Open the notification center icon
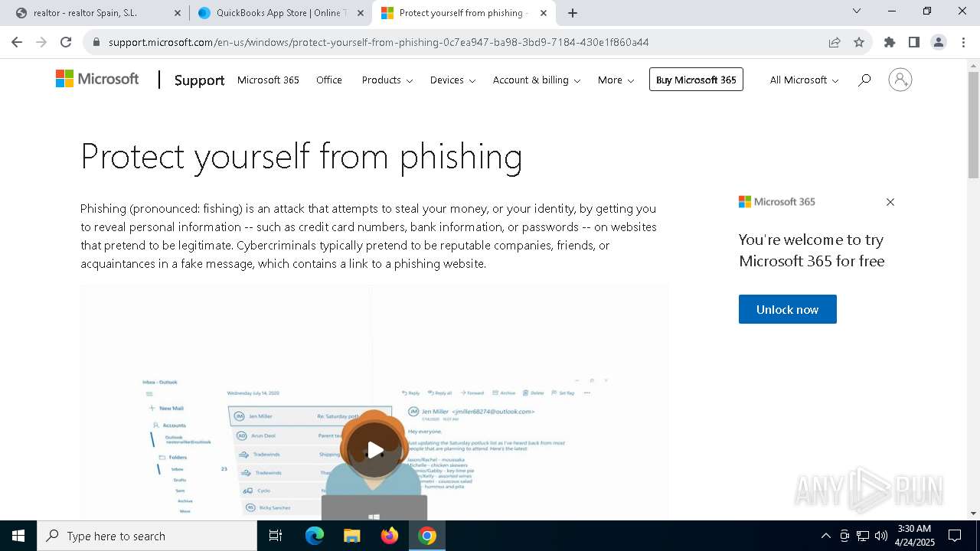The width and height of the screenshot is (980, 551). [x=955, y=536]
